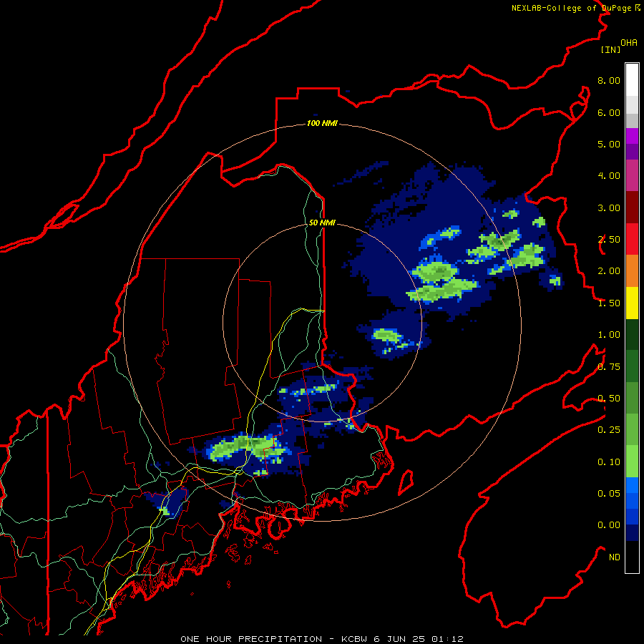Select the light green swatch beside 0.10

pos(632,462)
